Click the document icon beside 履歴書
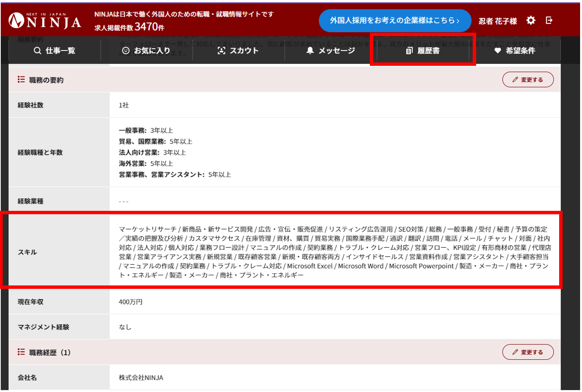 pyautogui.click(x=409, y=51)
